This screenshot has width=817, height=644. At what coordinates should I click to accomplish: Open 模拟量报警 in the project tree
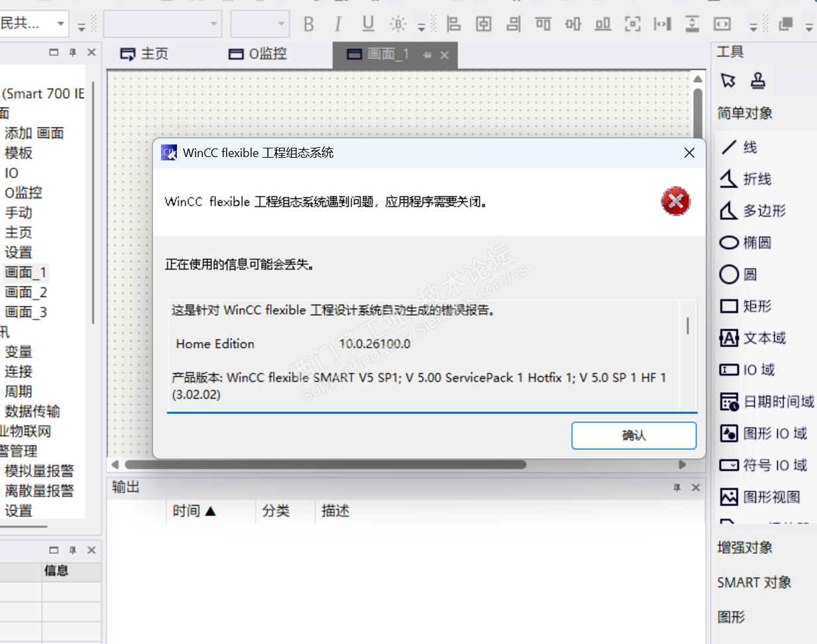click(x=39, y=471)
